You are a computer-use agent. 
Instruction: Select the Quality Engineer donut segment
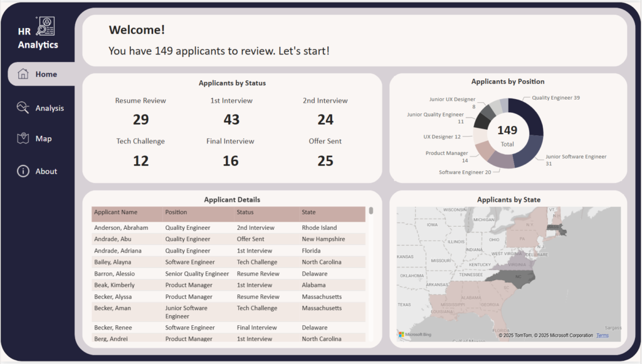[531, 116]
